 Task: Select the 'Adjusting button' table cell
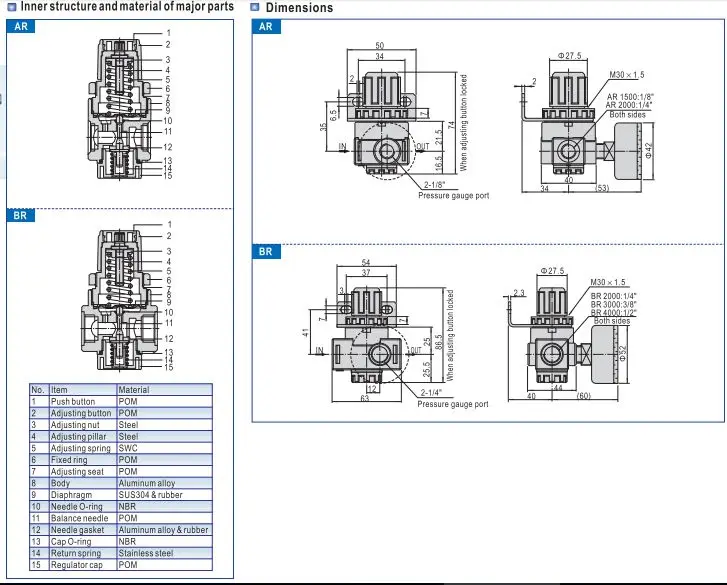tap(83, 413)
